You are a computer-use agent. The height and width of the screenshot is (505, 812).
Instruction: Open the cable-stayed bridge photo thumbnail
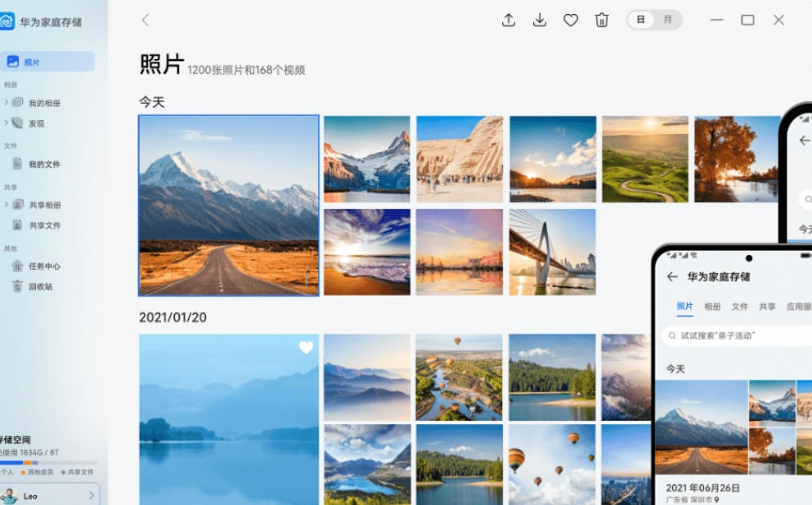[552, 252]
